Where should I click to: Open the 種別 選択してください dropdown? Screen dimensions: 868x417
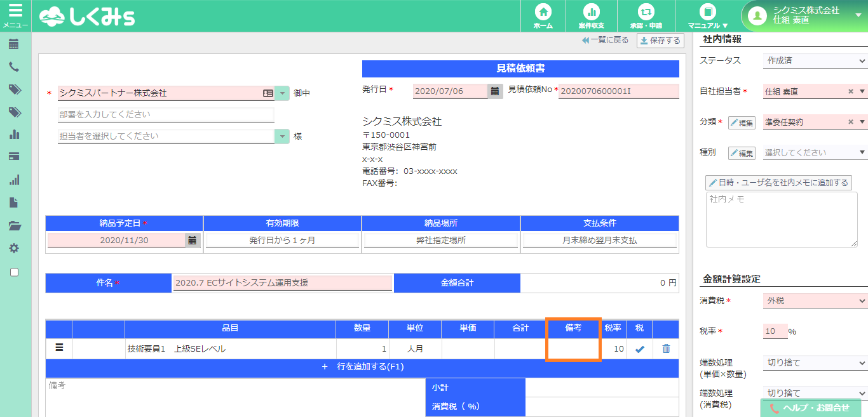pos(815,152)
